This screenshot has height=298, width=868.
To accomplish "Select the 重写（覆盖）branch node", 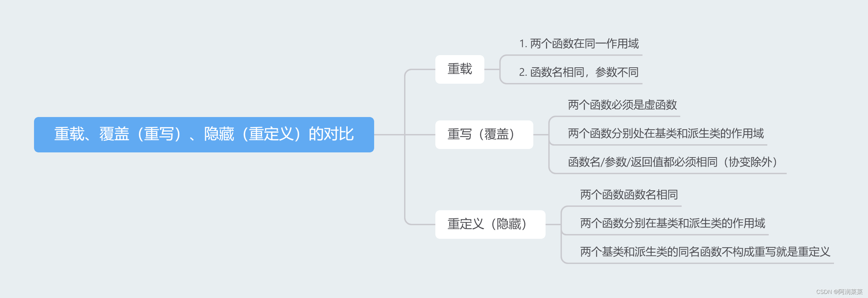I will click(484, 134).
